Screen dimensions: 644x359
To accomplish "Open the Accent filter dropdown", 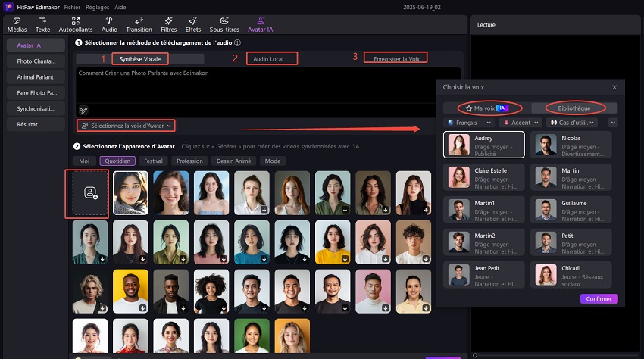I will pyautogui.click(x=521, y=123).
